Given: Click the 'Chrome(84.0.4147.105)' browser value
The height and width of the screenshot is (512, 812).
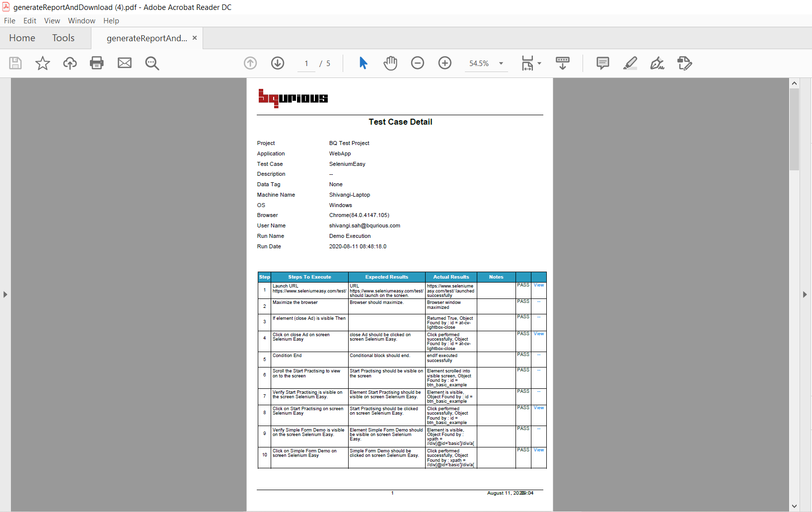Looking at the screenshot, I should (x=359, y=215).
